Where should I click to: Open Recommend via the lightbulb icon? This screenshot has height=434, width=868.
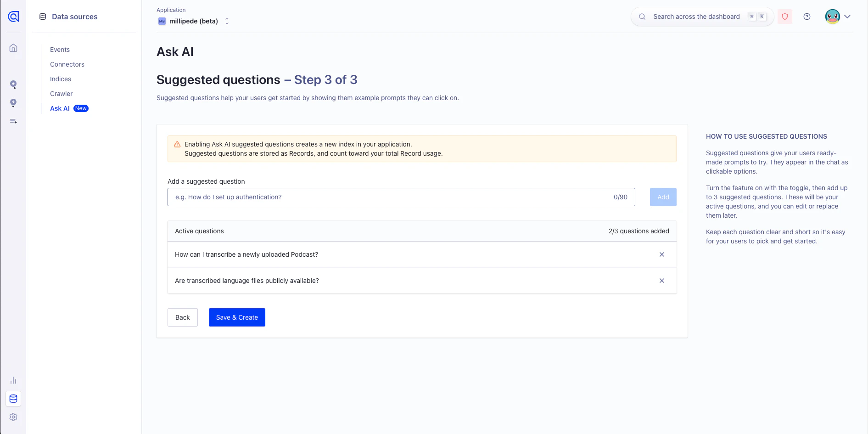click(x=13, y=103)
